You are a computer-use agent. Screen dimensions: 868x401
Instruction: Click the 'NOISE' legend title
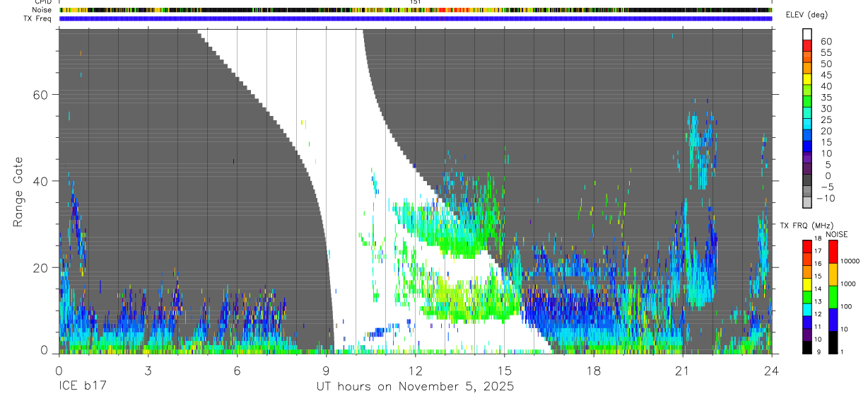click(836, 234)
